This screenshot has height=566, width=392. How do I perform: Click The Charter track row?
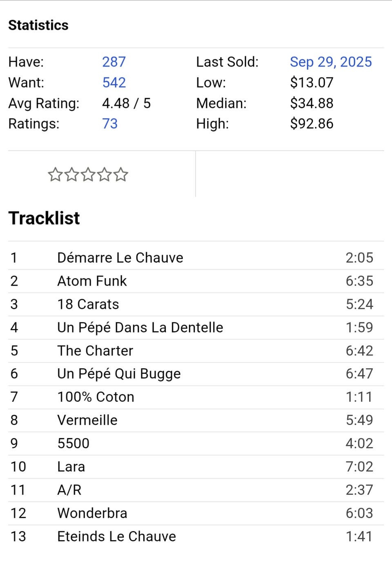coord(95,351)
